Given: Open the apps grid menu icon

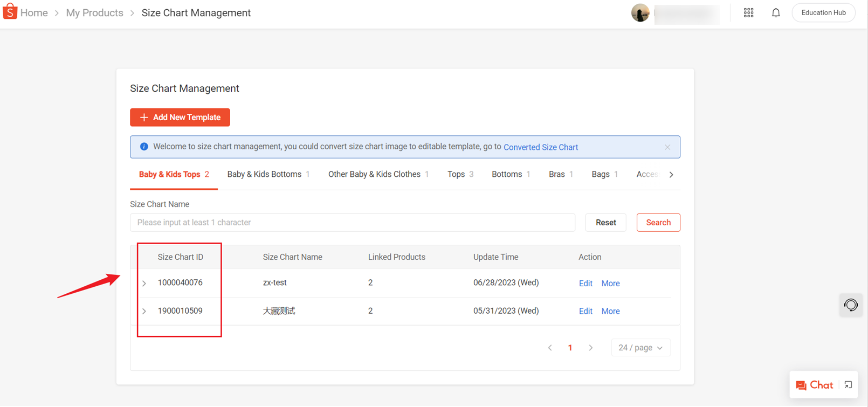Looking at the screenshot, I should [748, 13].
